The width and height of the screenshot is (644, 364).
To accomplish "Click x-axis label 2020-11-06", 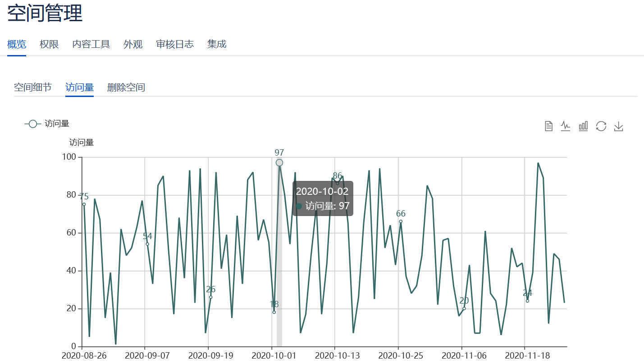I will click(x=464, y=355).
